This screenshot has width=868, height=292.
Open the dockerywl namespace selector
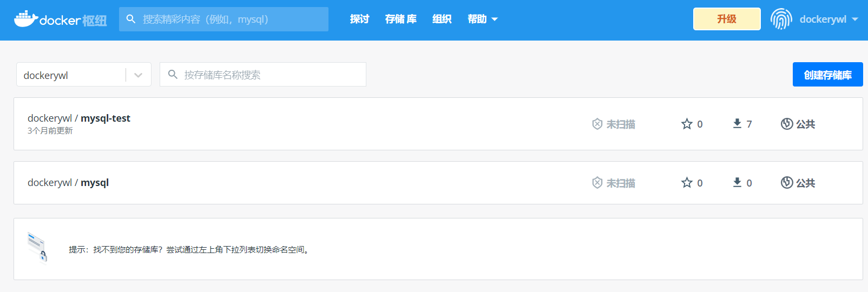pos(84,75)
